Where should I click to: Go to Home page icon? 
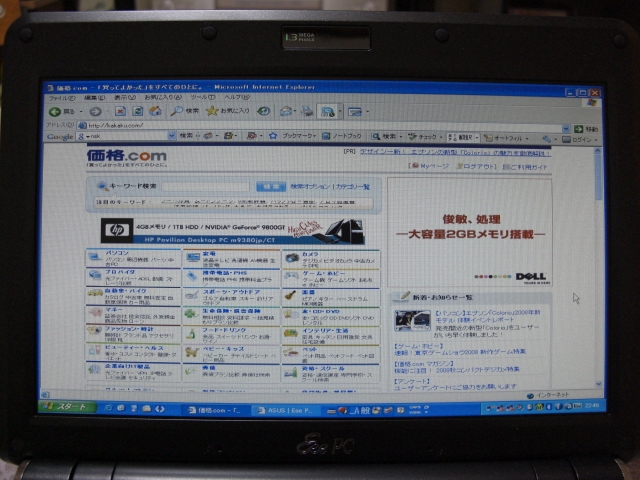pos(155,111)
